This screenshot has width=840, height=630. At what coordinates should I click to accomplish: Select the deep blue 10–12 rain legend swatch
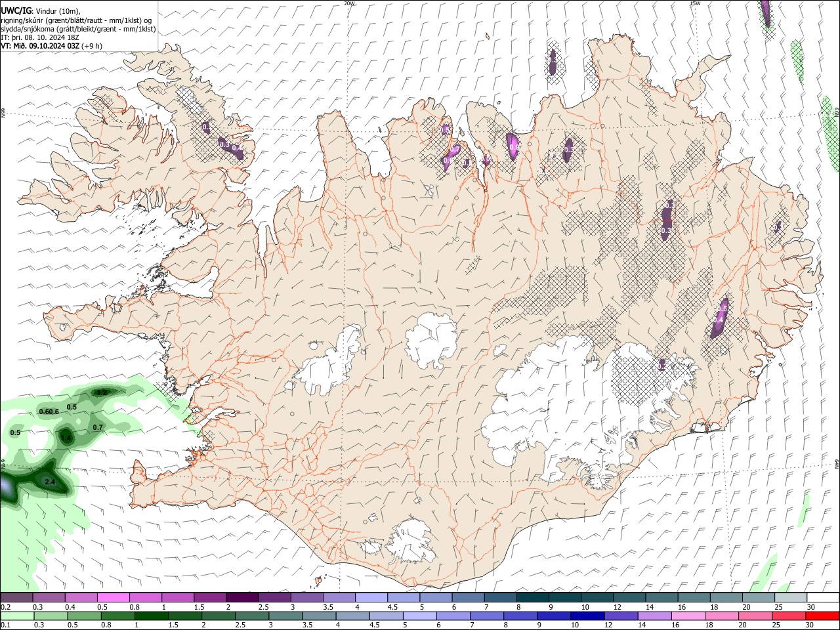[587, 616]
